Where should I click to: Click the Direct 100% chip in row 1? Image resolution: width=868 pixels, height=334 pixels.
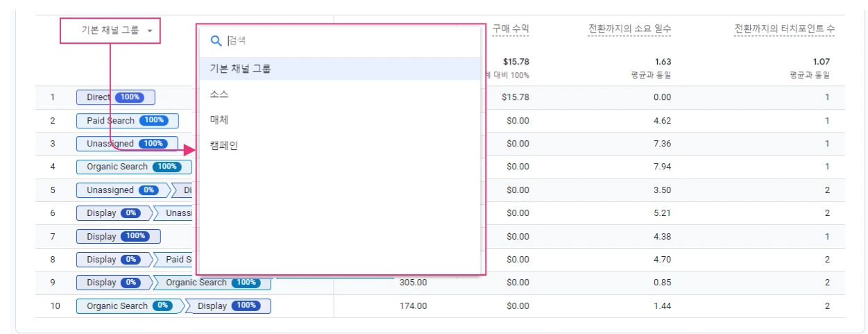[x=116, y=97]
